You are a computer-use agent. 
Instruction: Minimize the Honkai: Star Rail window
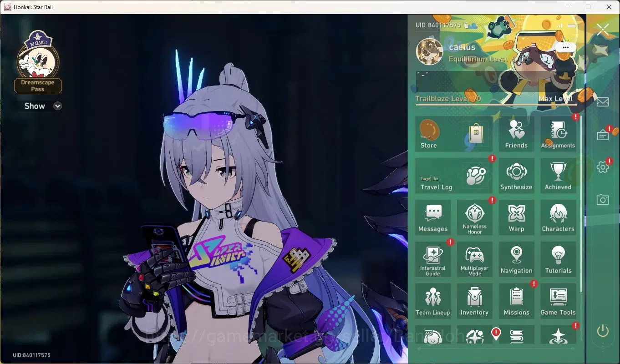tap(567, 7)
